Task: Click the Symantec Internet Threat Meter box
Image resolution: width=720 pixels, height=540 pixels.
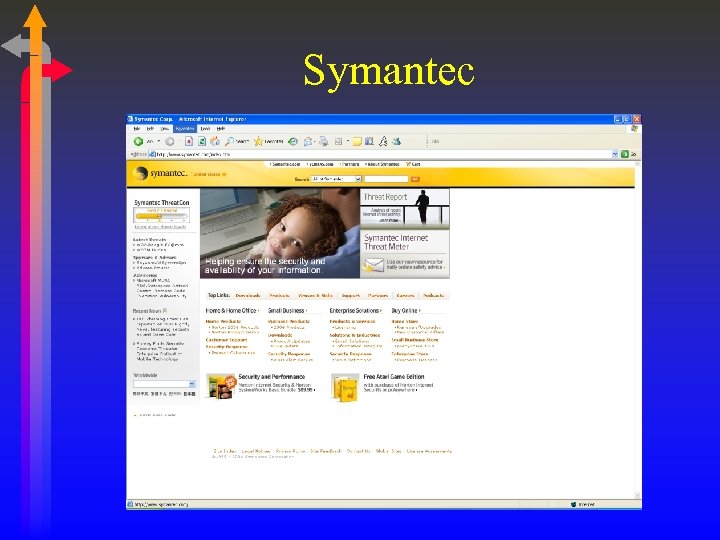Action: (405, 254)
